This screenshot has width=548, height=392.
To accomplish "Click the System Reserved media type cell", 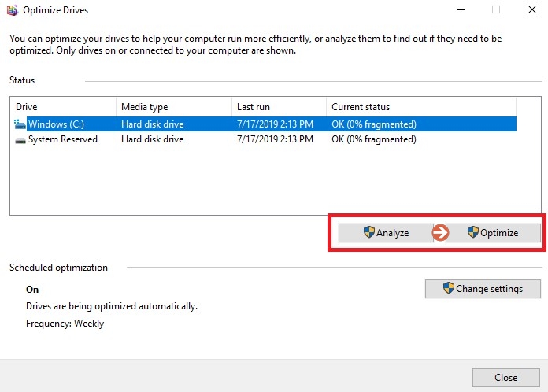I will [x=152, y=139].
